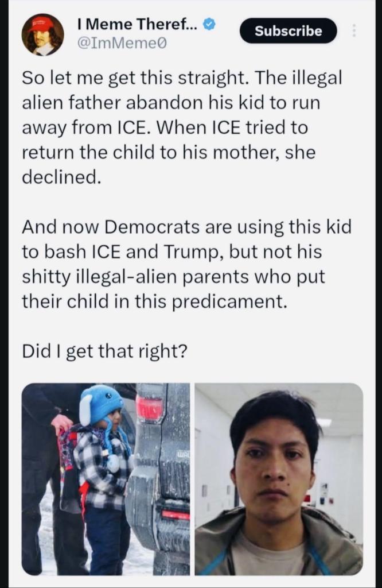
Task: Click the blue bunny hat in the left photo
Action: [x=100, y=405]
